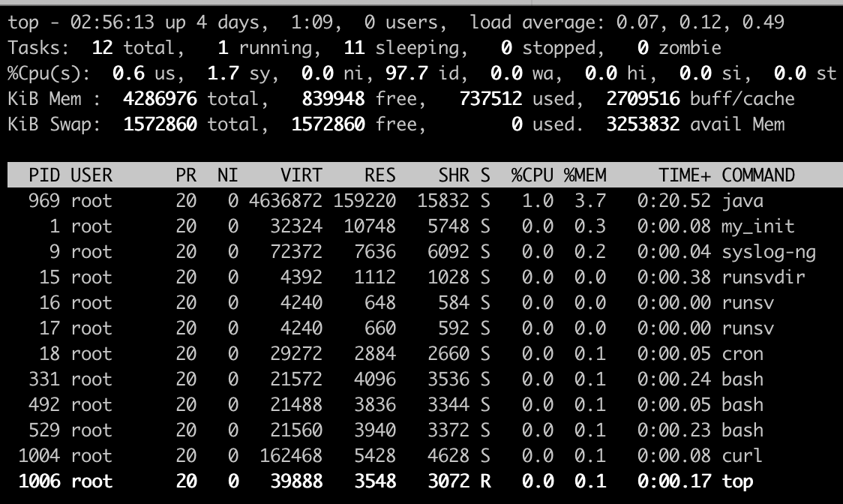Click the USER column header
The image size is (843, 504).
[x=92, y=175]
